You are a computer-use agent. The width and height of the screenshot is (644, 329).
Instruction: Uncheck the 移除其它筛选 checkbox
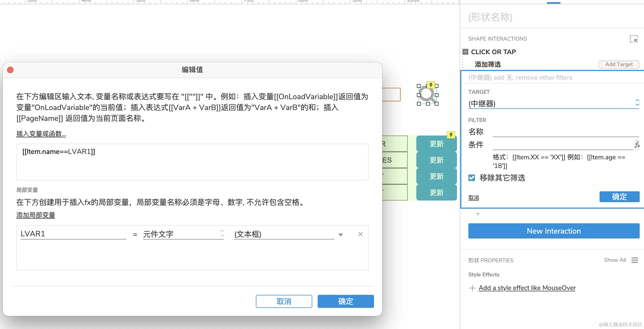click(x=472, y=178)
